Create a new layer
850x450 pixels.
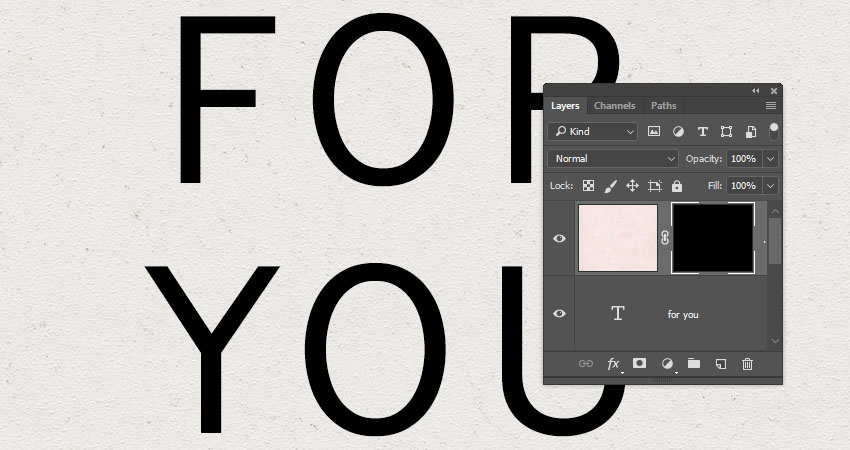[721, 364]
